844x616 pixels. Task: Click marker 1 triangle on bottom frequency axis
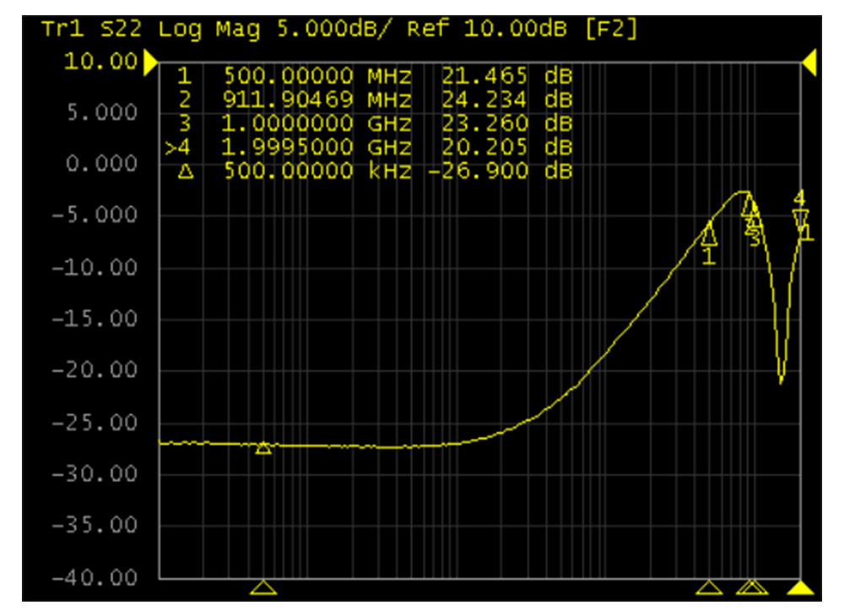tap(709, 587)
